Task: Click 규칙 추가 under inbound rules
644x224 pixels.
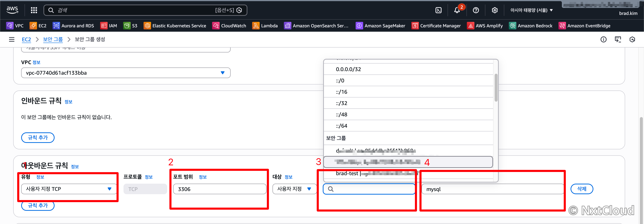Action: (x=38, y=138)
